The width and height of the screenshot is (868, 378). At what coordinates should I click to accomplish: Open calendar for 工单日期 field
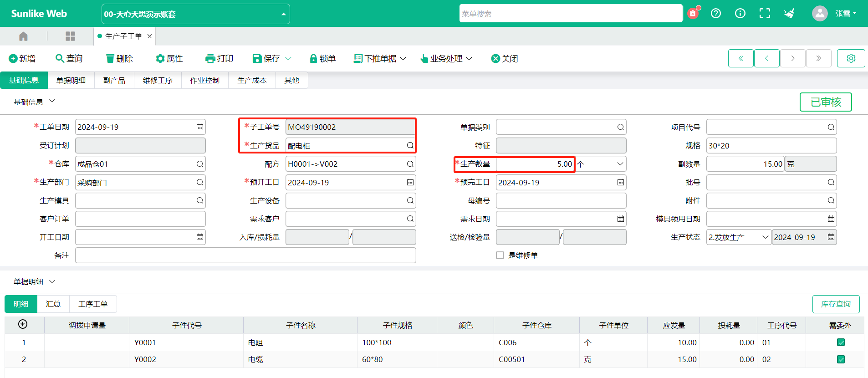pos(200,127)
